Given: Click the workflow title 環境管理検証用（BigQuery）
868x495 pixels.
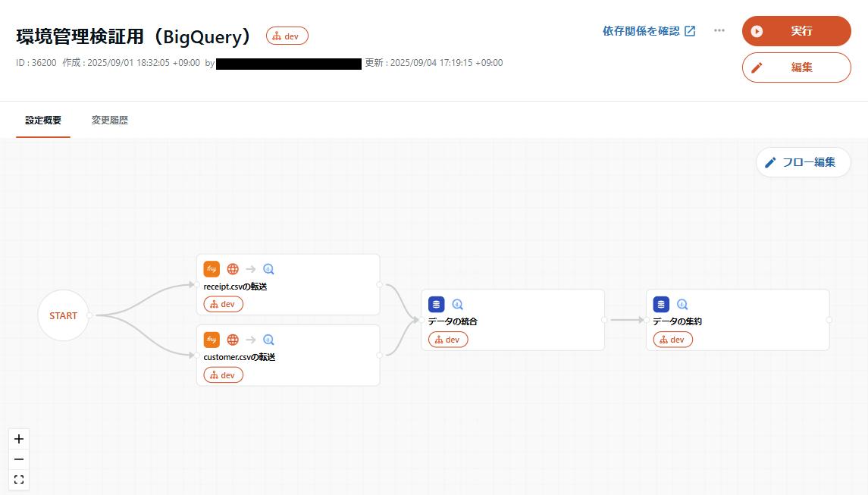Looking at the screenshot, I should pos(136,36).
